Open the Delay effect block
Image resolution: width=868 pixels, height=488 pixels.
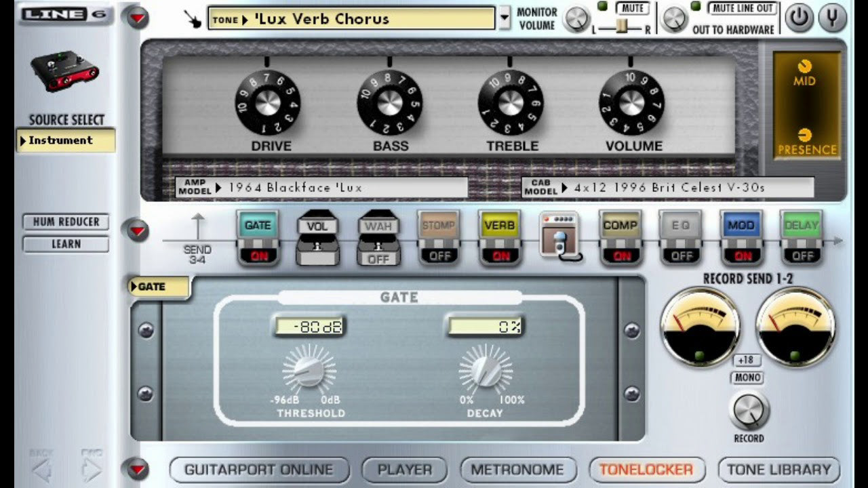(x=801, y=226)
